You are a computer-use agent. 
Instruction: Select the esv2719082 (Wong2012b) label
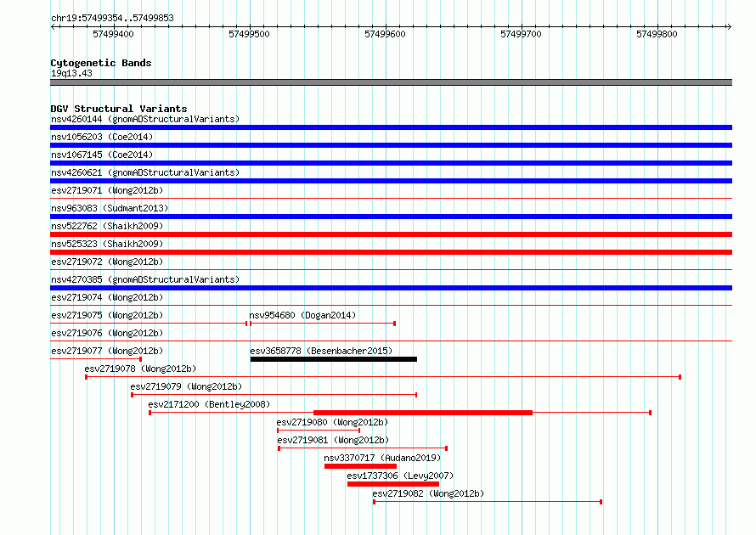(x=428, y=493)
